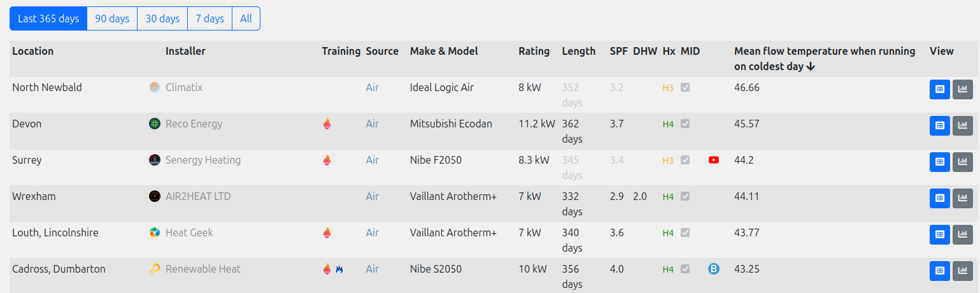This screenshot has width=980, height=293.
Task: Click the Climatix installer logo
Action: point(155,87)
